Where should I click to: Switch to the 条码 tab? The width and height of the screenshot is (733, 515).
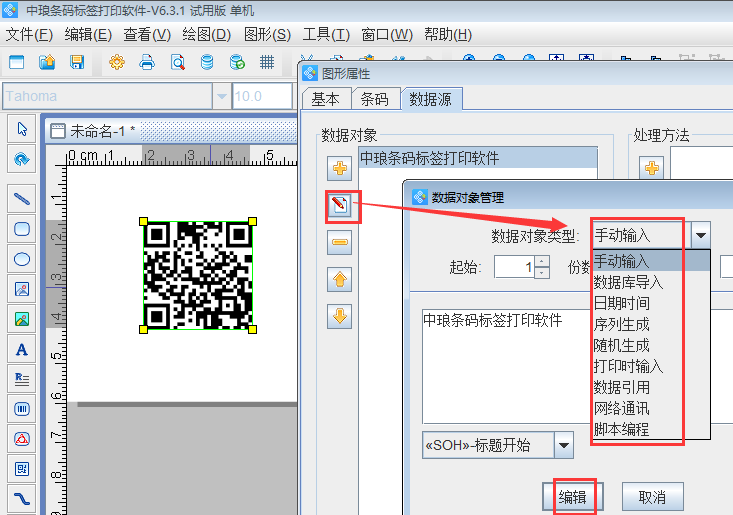tap(374, 99)
